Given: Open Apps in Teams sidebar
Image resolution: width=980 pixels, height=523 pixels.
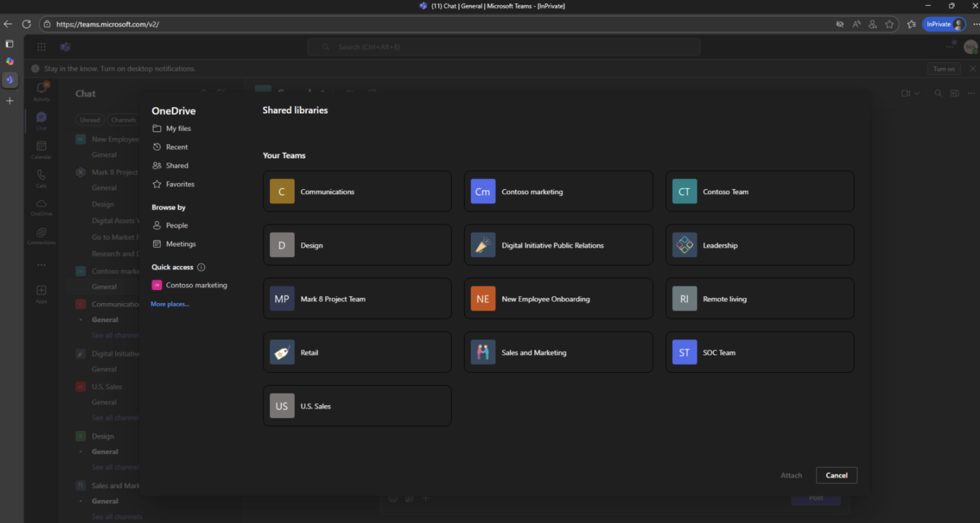Looking at the screenshot, I should click(41, 294).
